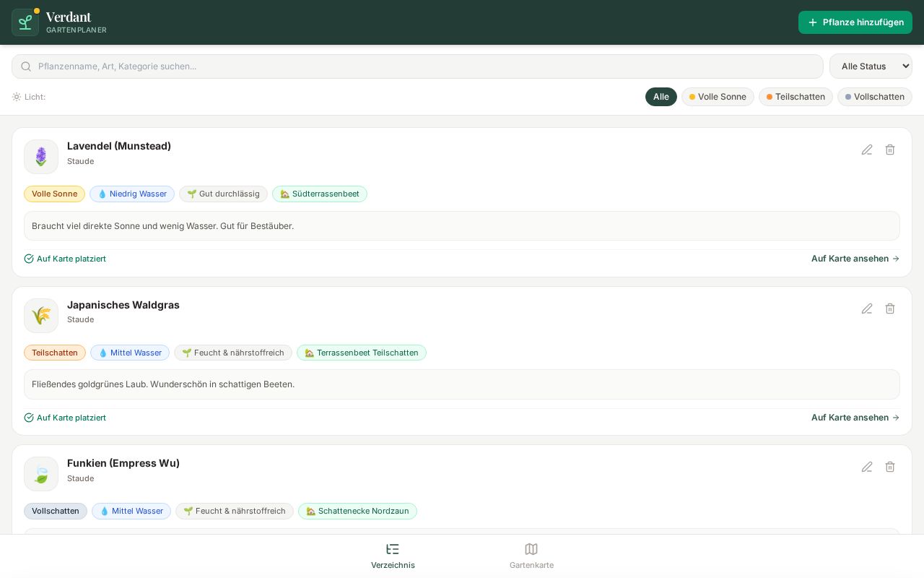This screenshot has height=578, width=924.
Task: Open the Alle Status dropdown
Action: coord(871,66)
